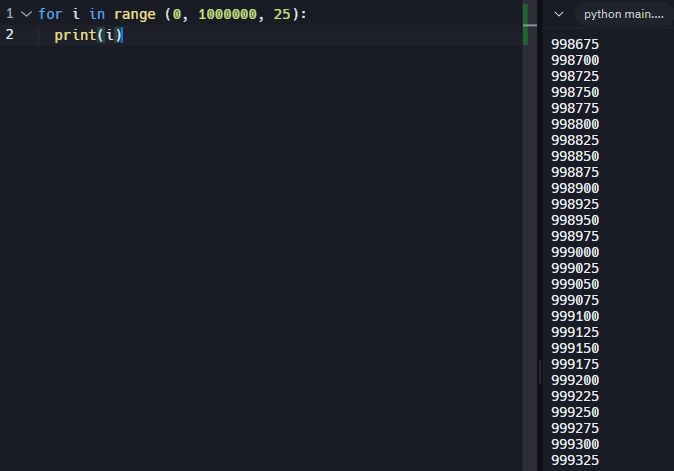Collapse the for loop fold chevron
This screenshot has height=471, width=674.
point(26,15)
